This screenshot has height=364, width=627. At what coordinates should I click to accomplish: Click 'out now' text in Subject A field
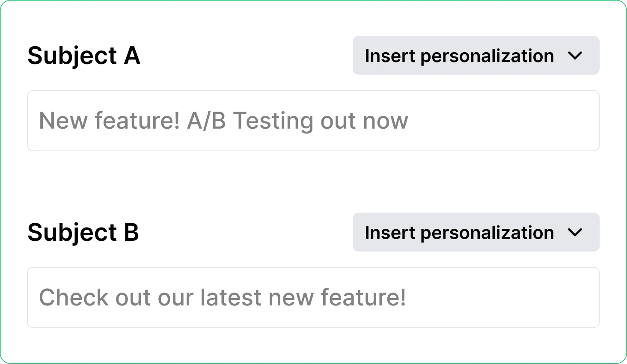(364, 121)
